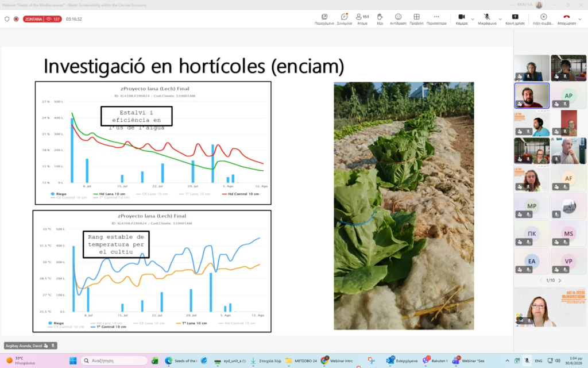Image resolution: width=588 pixels, height=368 pixels.
Task: Select the EA participant tile
Action: (x=532, y=262)
